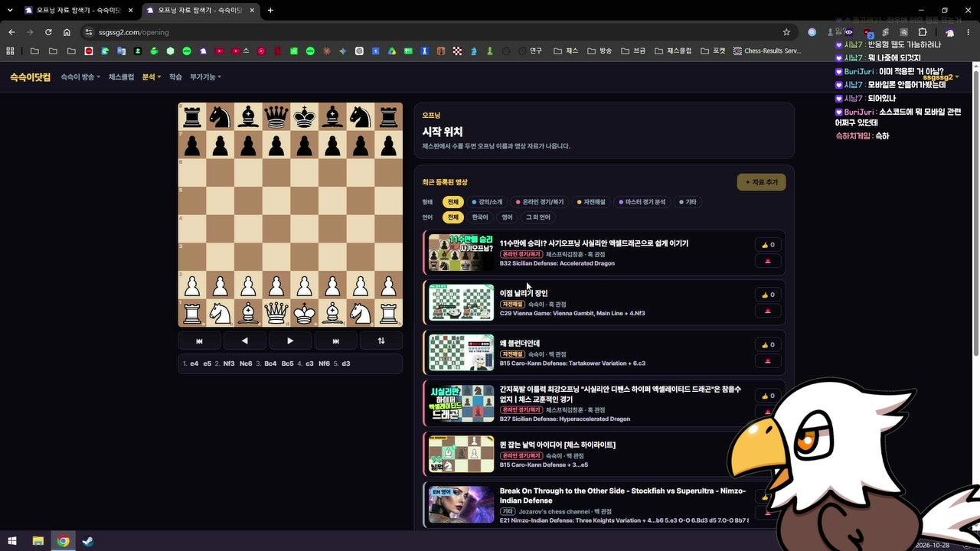
Task: Bookmark this page with star icon
Action: 786,32
